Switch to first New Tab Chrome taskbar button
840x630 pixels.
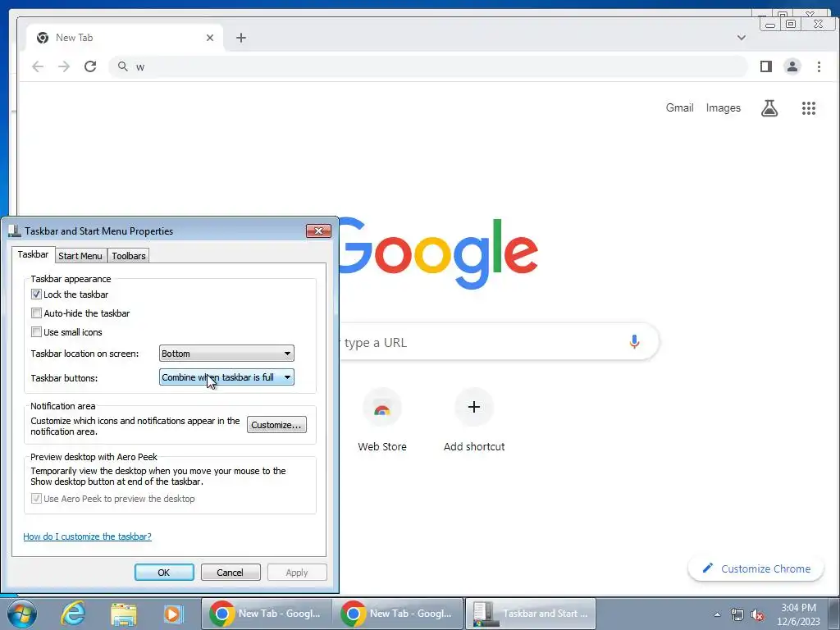[267, 614]
